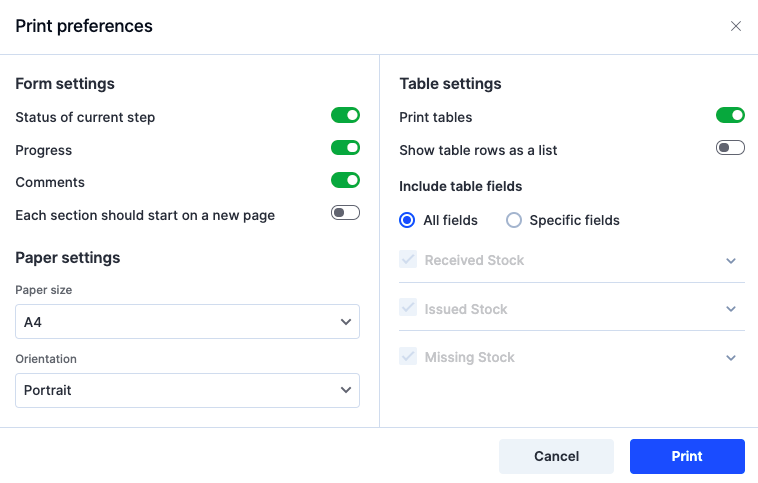Expand the Missing Stock chevron
This screenshot has width=758, height=483.
click(x=730, y=358)
